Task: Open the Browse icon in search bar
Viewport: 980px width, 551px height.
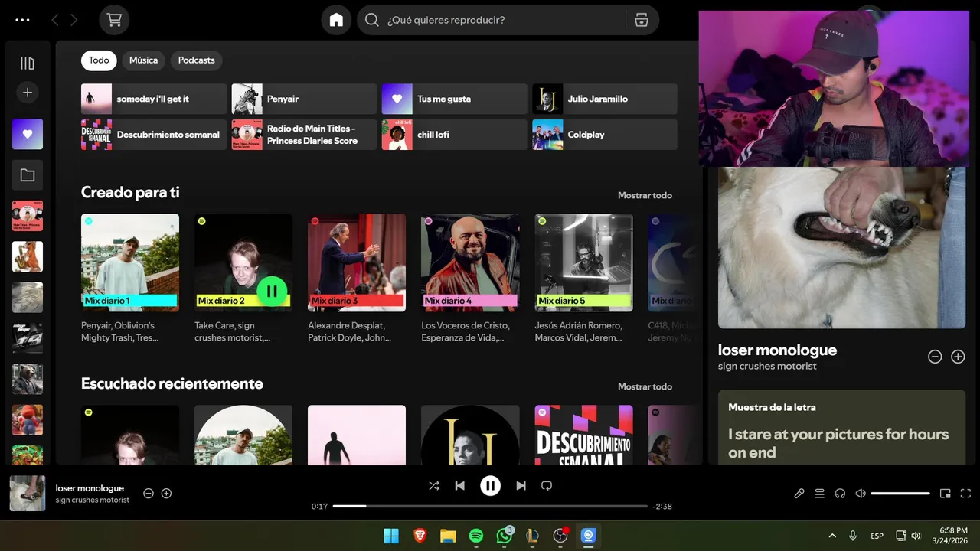Action: [642, 20]
